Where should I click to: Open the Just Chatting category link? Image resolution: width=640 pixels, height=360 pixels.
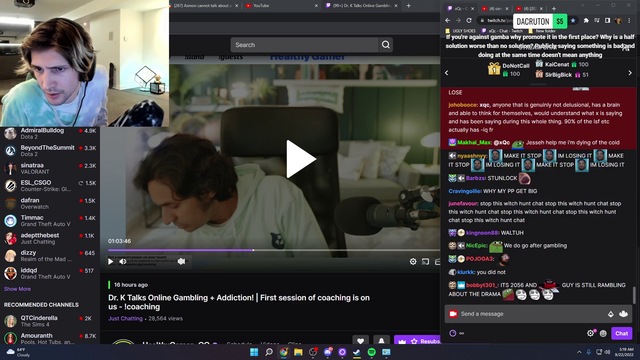coord(125,318)
